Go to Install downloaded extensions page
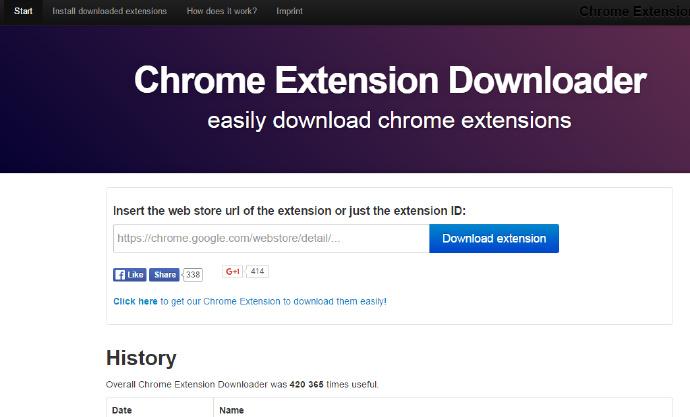 (109, 11)
